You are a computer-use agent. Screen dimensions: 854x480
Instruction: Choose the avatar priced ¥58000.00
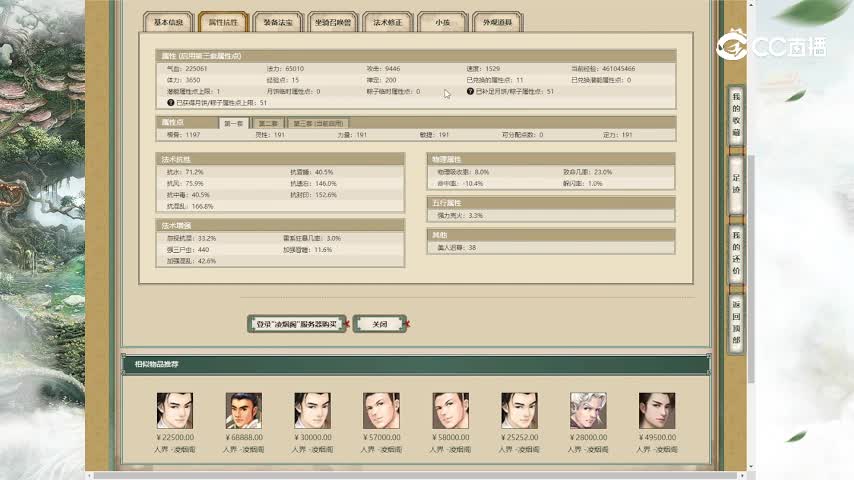tap(450, 411)
